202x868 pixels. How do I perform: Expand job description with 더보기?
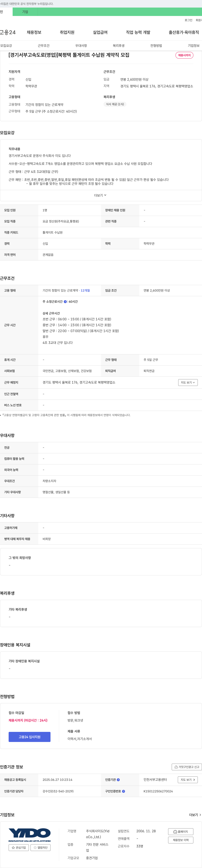100,195
